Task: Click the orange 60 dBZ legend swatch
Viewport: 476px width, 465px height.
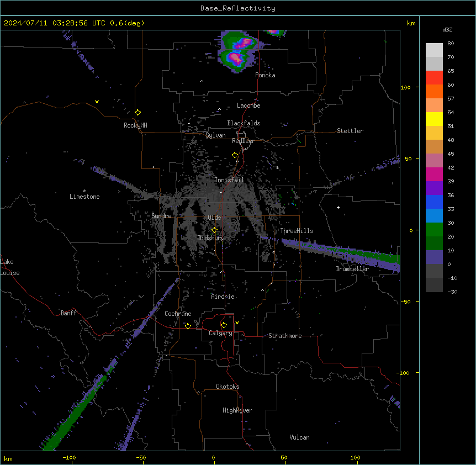Action: tap(434, 91)
